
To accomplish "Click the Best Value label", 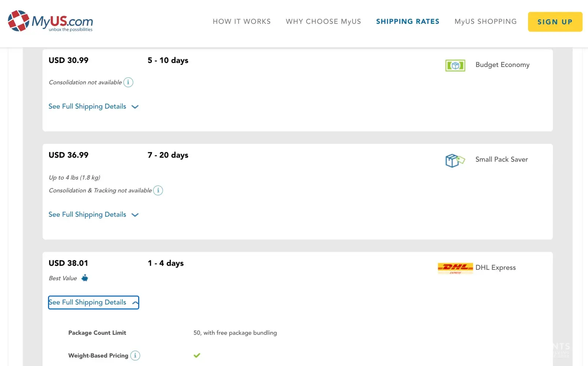I will (63, 278).
